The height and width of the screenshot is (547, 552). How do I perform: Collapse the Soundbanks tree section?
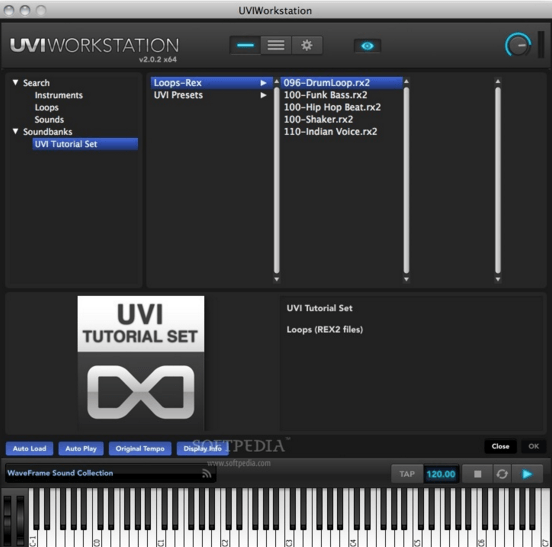tap(15, 131)
